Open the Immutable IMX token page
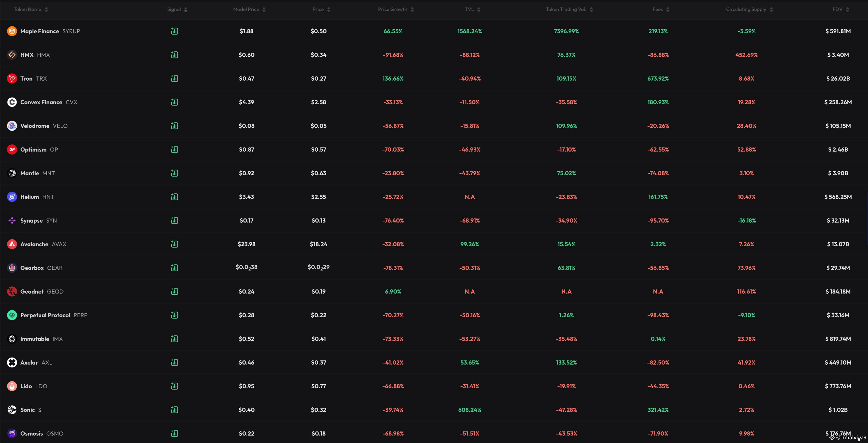868x443 pixels. pos(42,339)
